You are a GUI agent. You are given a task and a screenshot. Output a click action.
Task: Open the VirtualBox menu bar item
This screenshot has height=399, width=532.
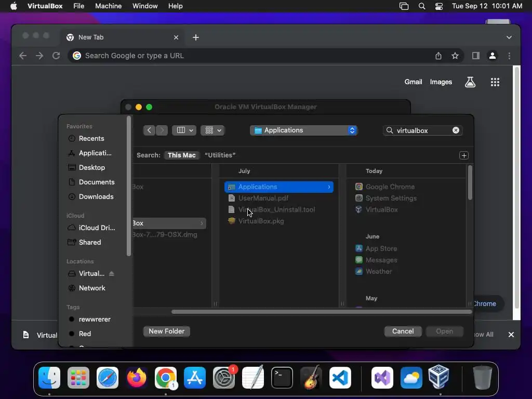(x=45, y=6)
